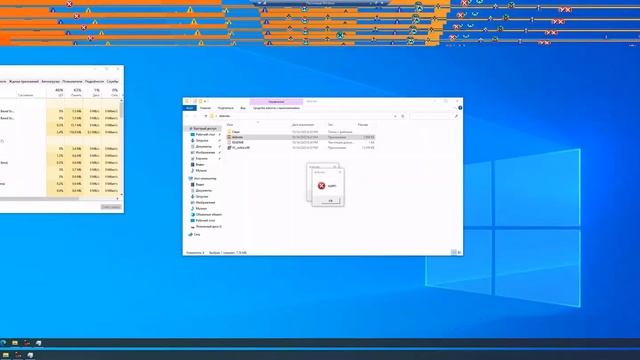
Task: Select the Средства работы с приложениями tab
Action: pos(276,108)
